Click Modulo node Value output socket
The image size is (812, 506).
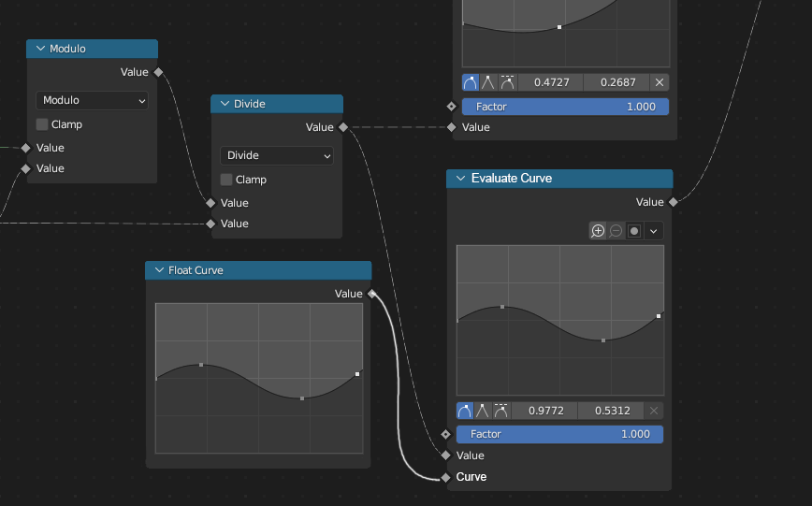(159, 72)
